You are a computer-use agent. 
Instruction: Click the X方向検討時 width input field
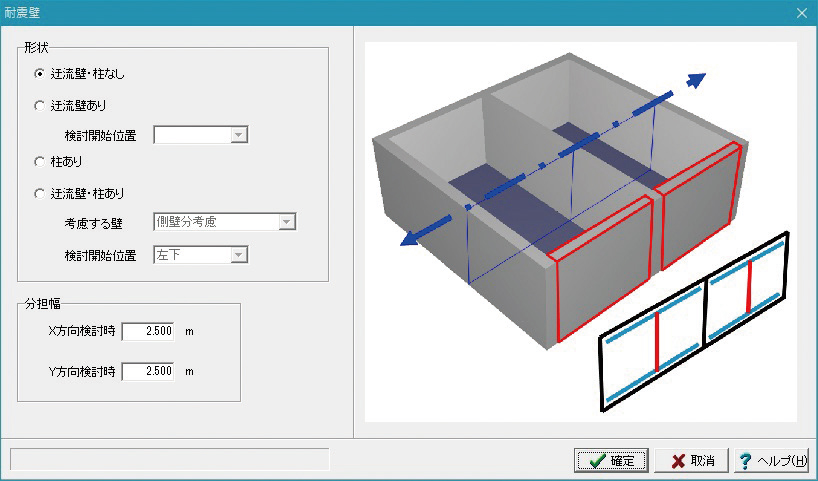[x=148, y=331]
